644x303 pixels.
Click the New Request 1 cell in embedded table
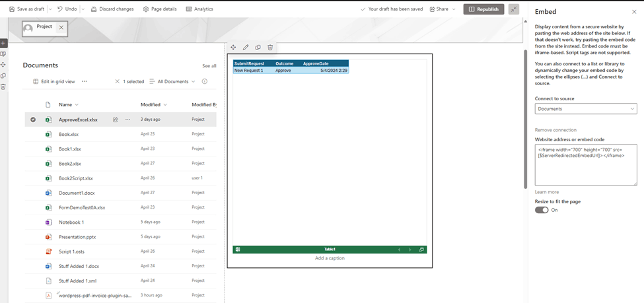[254, 71]
